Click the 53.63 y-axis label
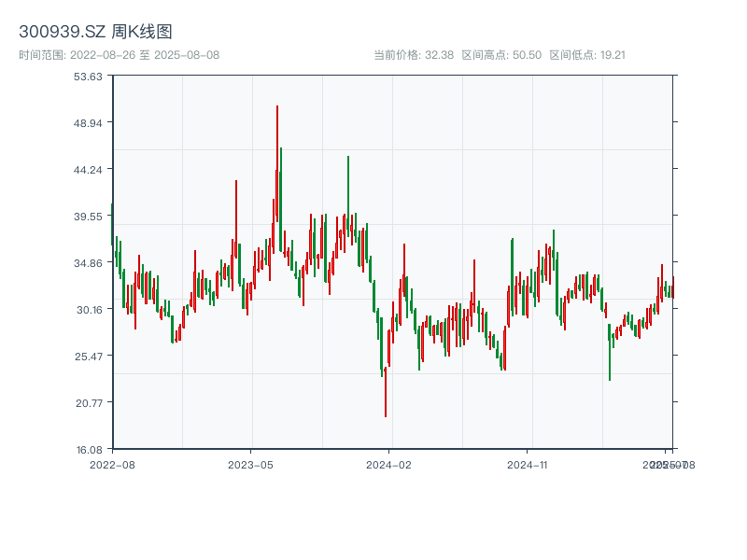The image size is (747, 560). pyautogui.click(x=89, y=77)
